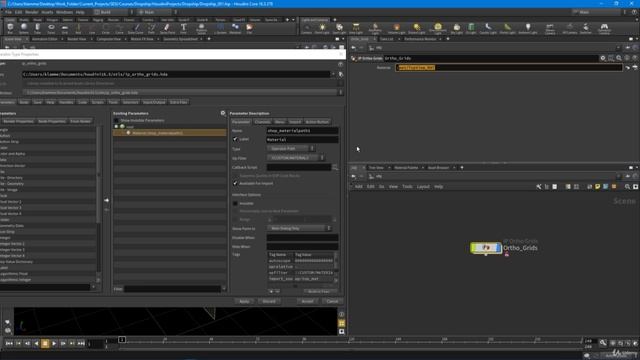The height and width of the screenshot is (360, 640).
Task: Select the Metaball shelf tool
Action: pos(235,29)
